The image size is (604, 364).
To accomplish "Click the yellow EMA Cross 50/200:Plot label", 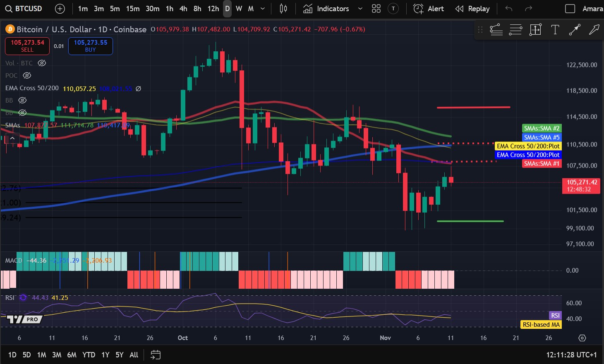I will [528, 146].
